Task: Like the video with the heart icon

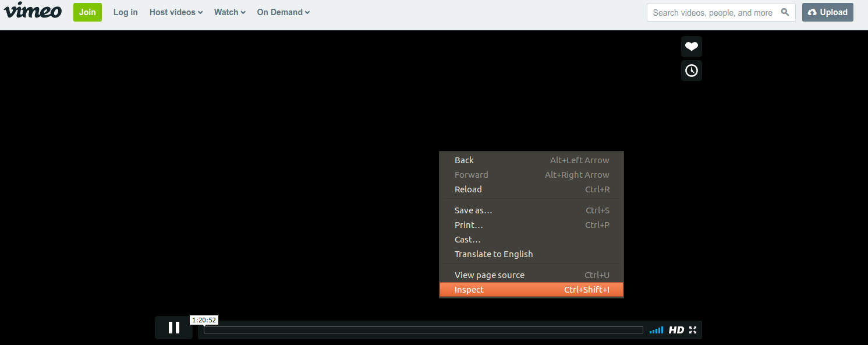Action: click(x=691, y=47)
